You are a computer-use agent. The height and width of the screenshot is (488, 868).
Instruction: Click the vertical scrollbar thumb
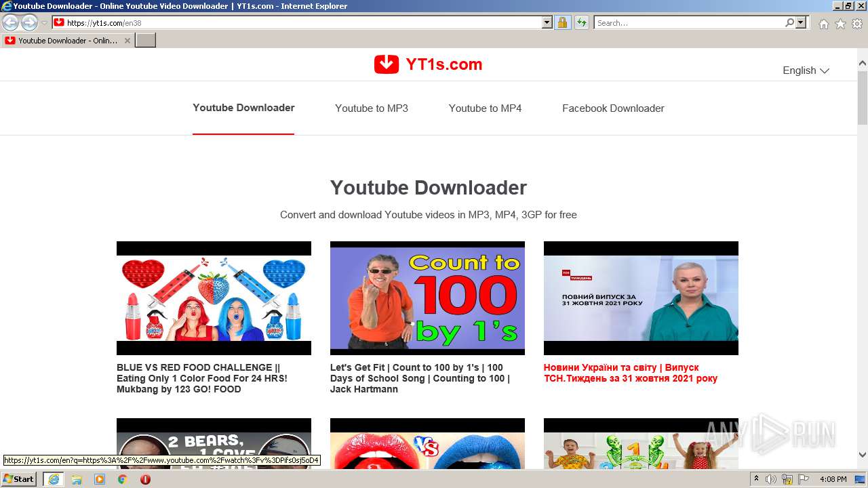point(863,96)
